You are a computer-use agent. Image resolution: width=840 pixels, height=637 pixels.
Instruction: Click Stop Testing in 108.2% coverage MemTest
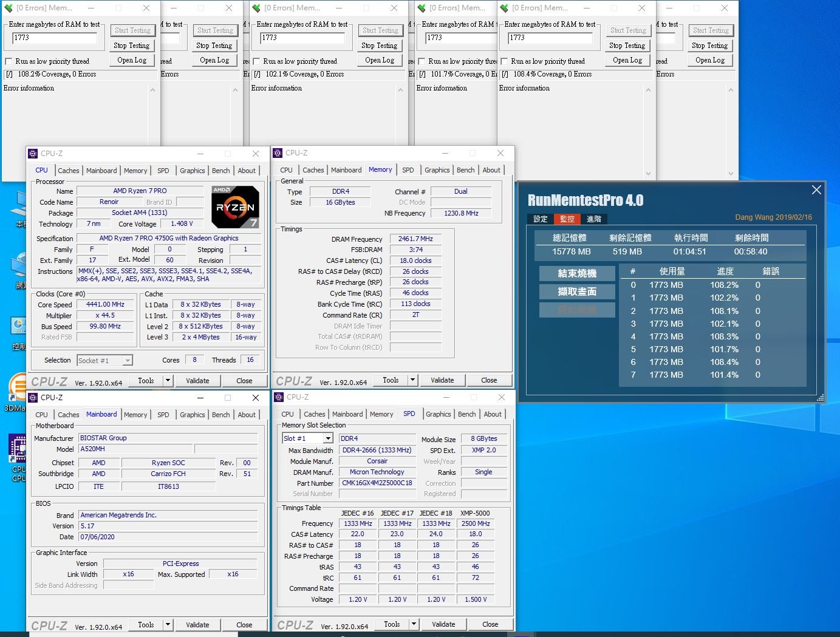[132, 46]
